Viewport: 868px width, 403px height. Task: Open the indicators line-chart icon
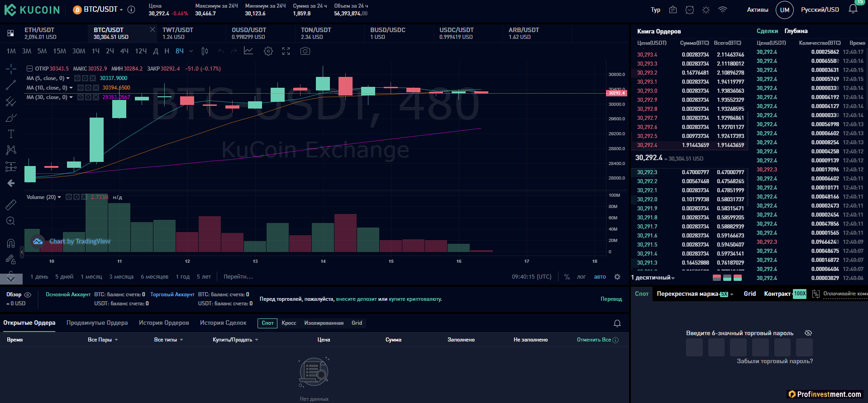coord(248,51)
